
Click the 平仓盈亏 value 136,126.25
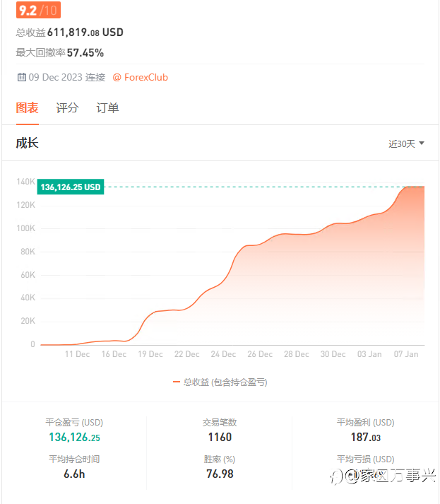click(74, 438)
